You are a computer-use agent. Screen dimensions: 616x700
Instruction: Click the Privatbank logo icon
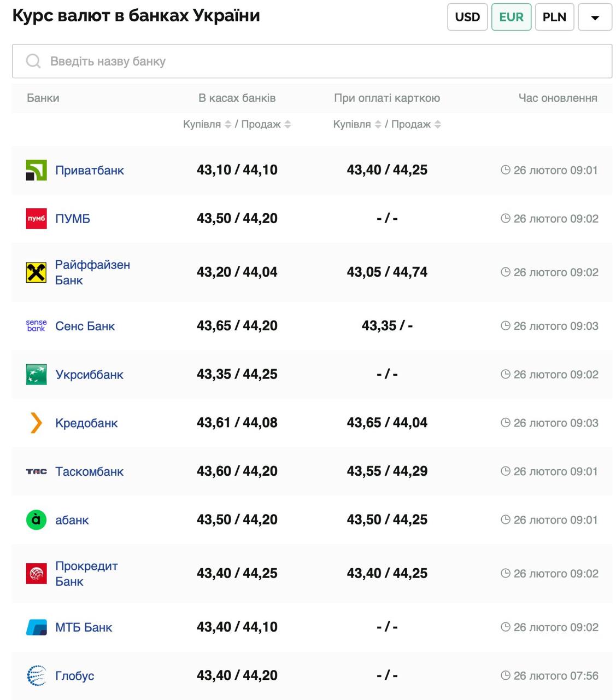tap(36, 170)
